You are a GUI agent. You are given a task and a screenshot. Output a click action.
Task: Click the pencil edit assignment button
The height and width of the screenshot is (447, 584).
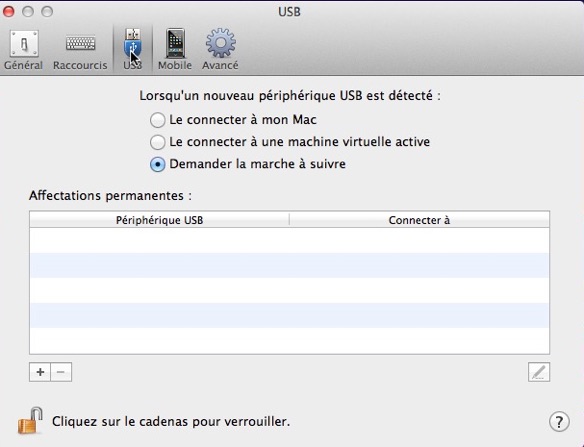click(539, 372)
